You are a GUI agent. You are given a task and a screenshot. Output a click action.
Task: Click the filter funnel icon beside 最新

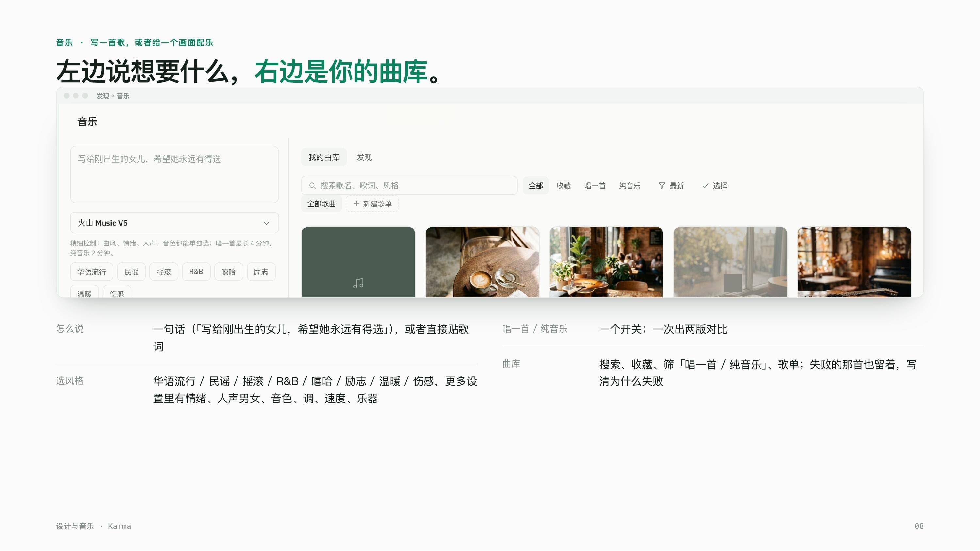point(661,185)
